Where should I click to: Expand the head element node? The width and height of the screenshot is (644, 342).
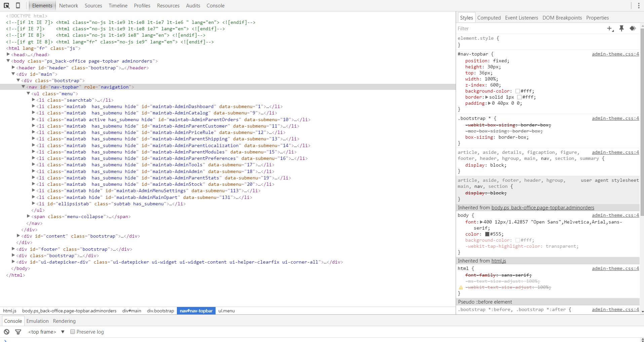pos(8,54)
